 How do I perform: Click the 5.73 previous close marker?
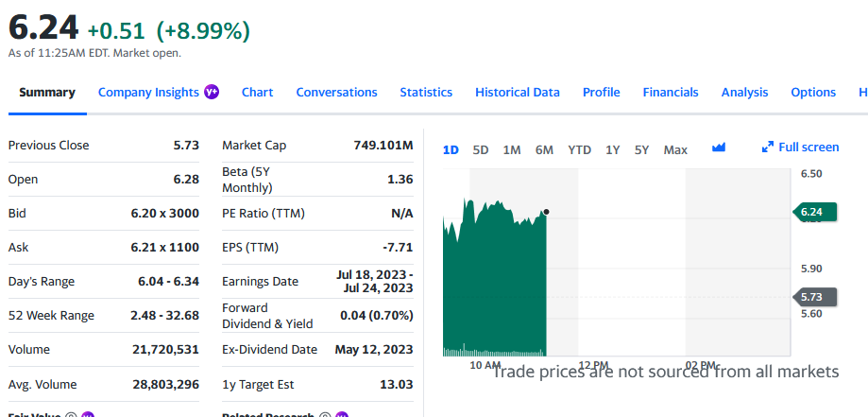pos(815,297)
